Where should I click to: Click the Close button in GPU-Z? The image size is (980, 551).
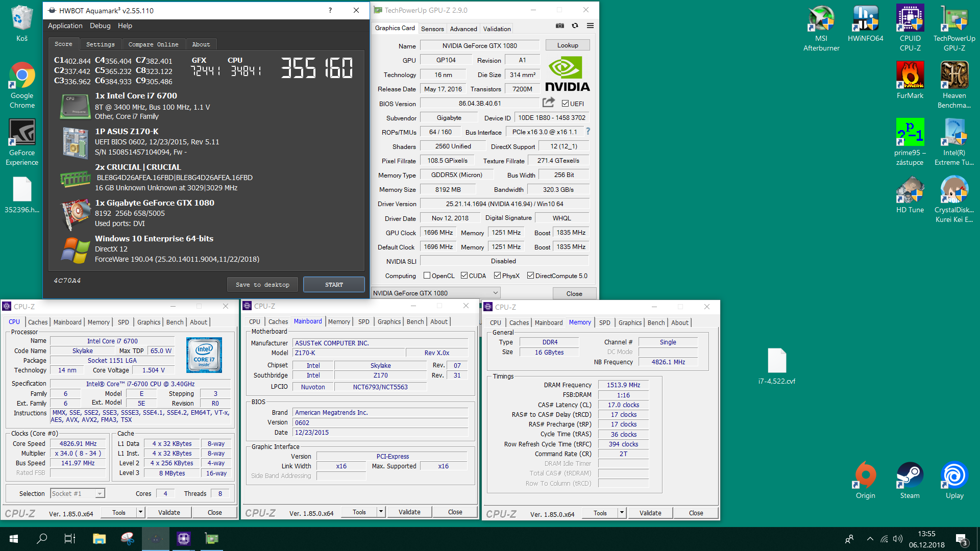(x=574, y=293)
